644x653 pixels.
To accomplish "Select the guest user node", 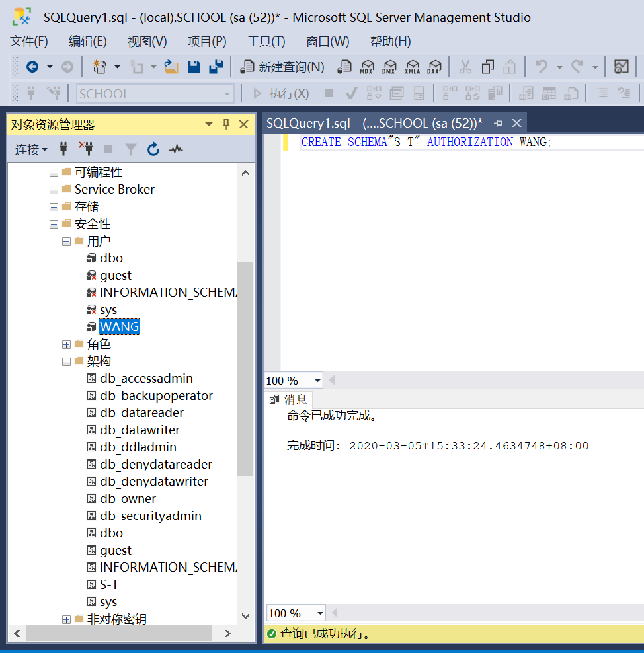I will click(x=116, y=275).
